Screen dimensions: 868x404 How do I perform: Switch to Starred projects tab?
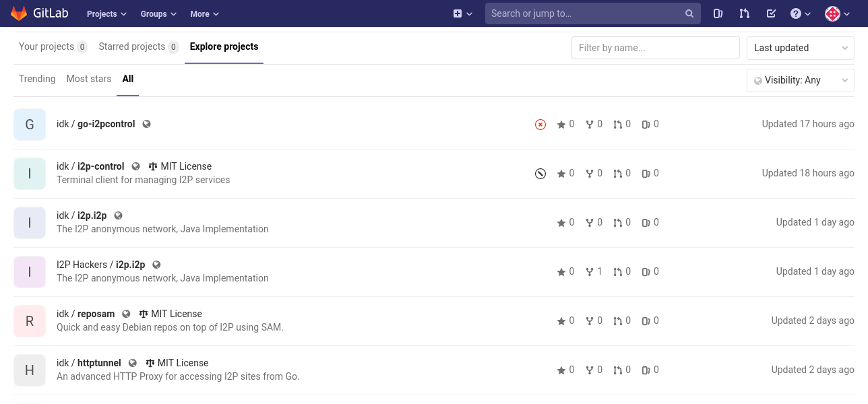point(138,46)
